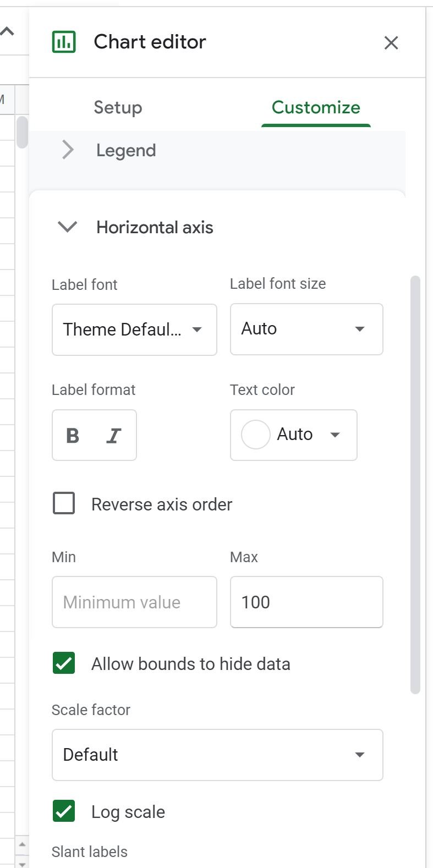Click the Horizontal axis heading text
Image resolution: width=433 pixels, height=868 pixels.
tap(155, 227)
